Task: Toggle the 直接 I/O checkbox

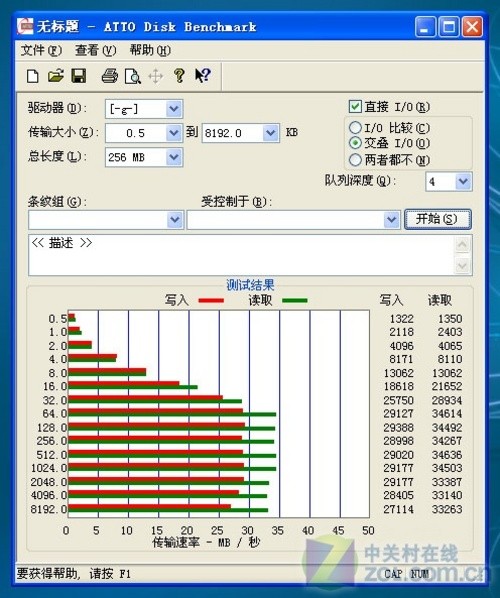Action: pos(355,106)
